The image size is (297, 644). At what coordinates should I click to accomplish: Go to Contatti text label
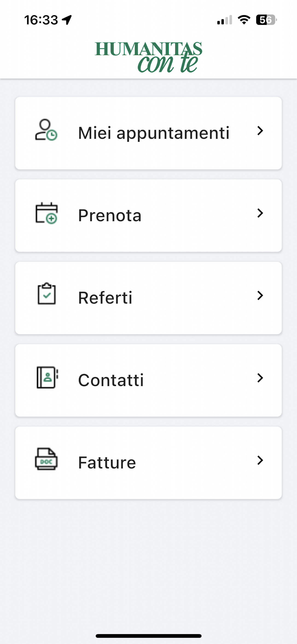pyautogui.click(x=111, y=380)
